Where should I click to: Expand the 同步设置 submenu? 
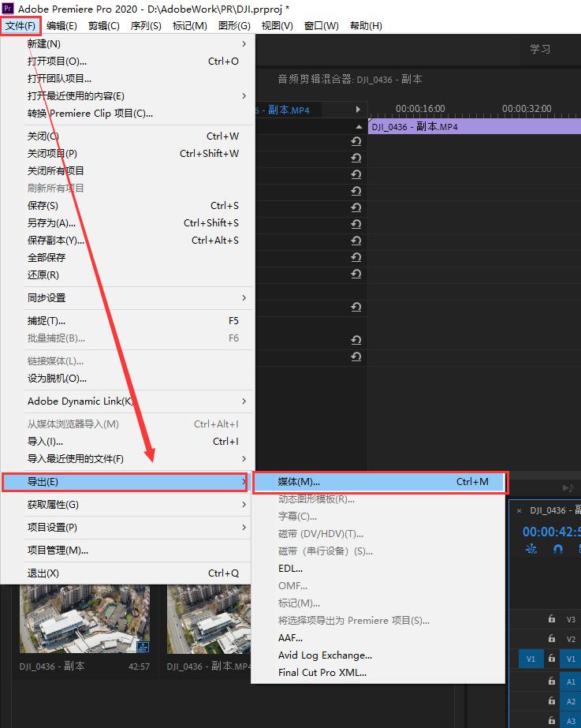pyautogui.click(x=128, y=298)
